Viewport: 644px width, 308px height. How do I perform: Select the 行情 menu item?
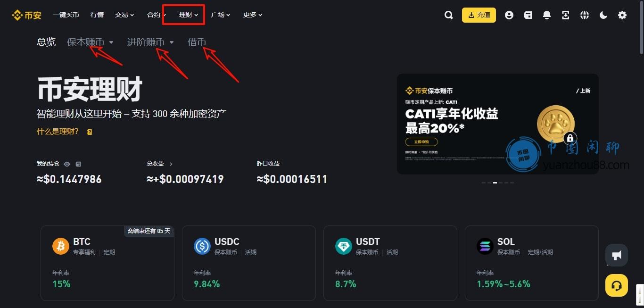pos(97,15)
